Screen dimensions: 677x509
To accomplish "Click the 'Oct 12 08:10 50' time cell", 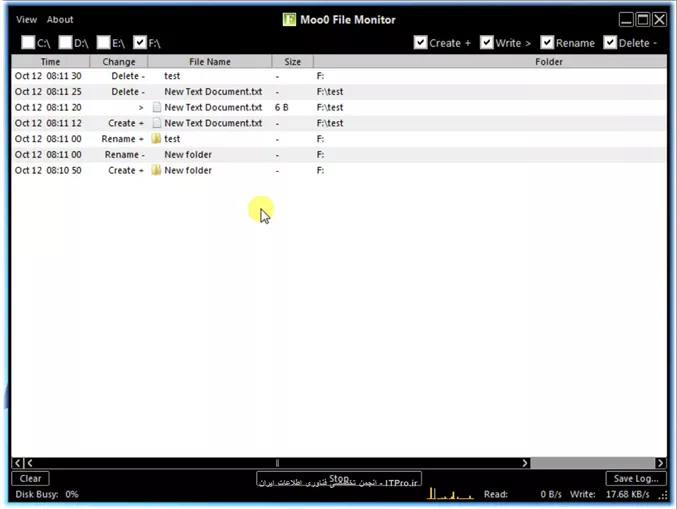I will pyautogui.click(x=48, y=170).
